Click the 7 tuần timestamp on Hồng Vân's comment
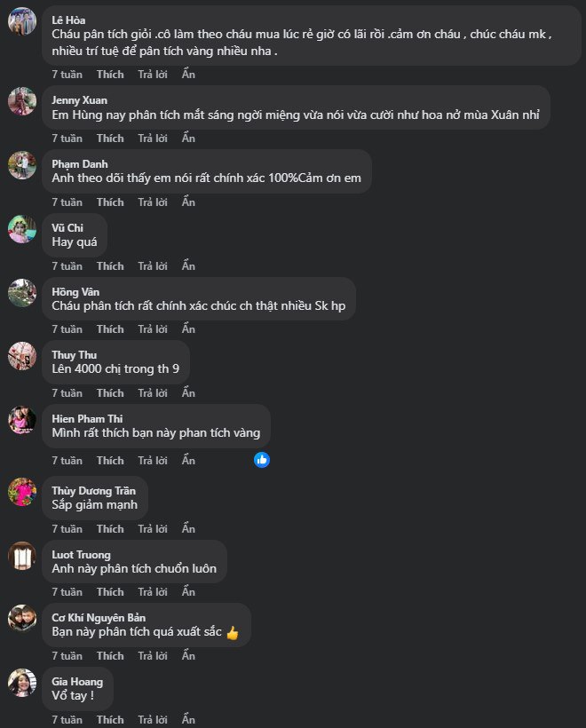Image resolution: width=586 pixels, height=728 pixels. pos(67,329)
